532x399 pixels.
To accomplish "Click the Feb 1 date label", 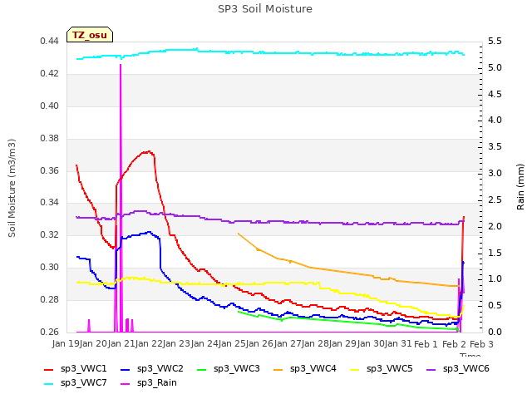I will [x=426, y=344].
